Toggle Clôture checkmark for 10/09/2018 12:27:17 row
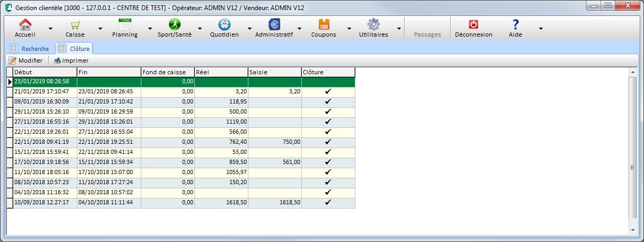This screenshot has width=644, height=242. 328,202
